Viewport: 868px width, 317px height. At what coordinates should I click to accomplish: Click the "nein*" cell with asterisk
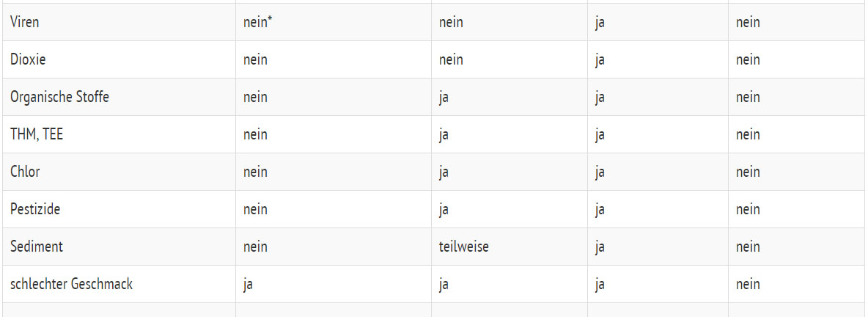tap(258, 22)
